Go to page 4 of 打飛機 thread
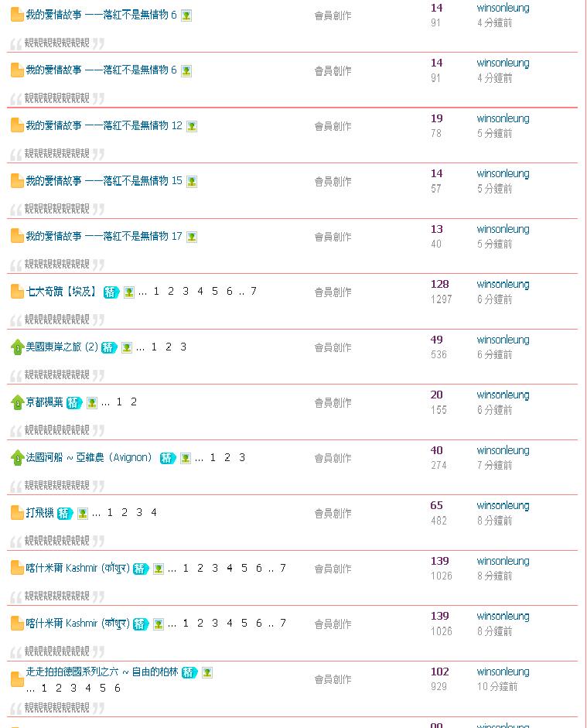 (x=154, y=512)
